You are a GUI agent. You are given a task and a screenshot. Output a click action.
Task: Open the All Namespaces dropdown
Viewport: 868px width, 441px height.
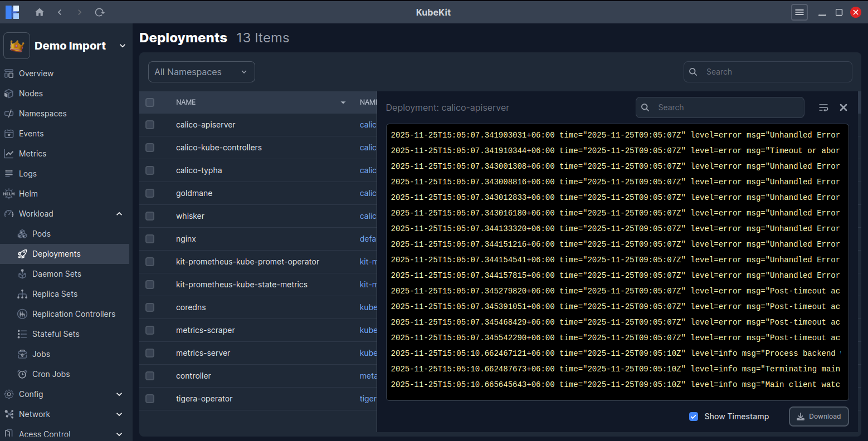[201, 71]
